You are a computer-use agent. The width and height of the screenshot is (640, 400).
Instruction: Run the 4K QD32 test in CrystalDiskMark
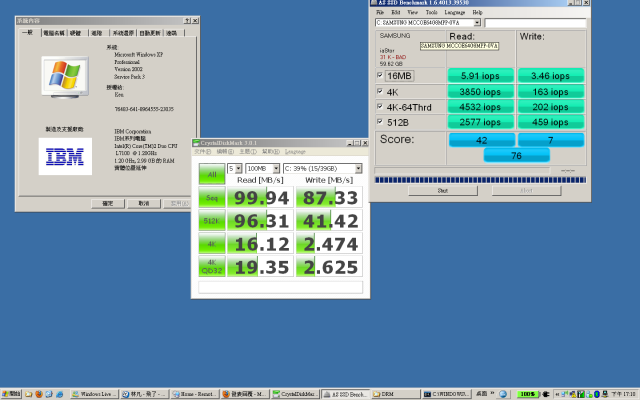tap(212, 267)
